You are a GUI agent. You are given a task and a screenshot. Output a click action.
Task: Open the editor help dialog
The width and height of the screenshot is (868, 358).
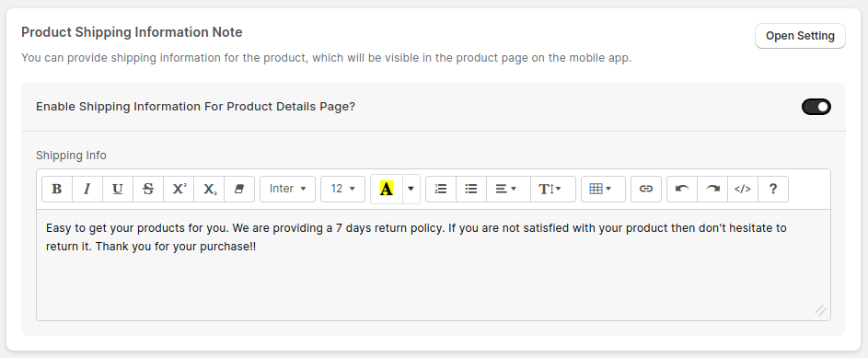click(773, 189)
